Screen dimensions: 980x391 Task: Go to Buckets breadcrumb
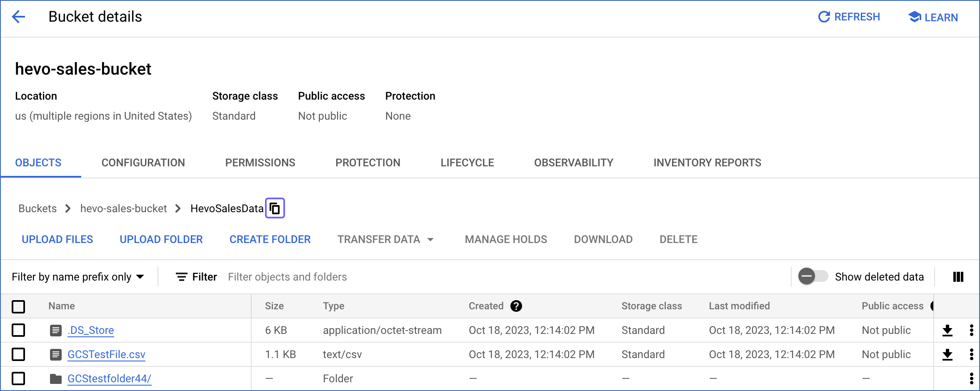(37, 208)
